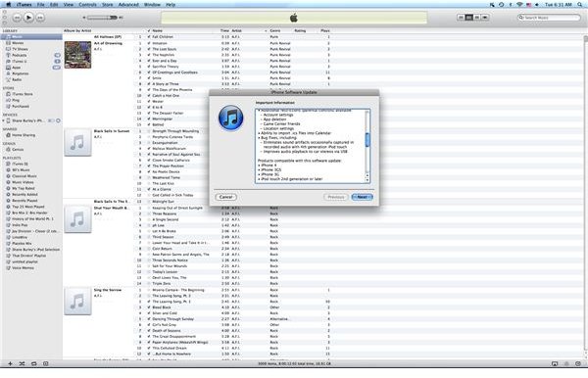Open the Store menu

tap(108, 5)
